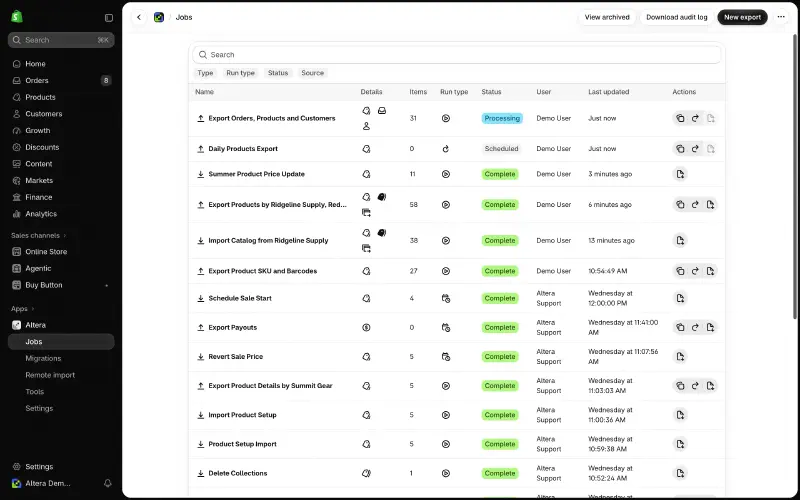
Task: Click the jobs Search field
Action: point(457,55)
